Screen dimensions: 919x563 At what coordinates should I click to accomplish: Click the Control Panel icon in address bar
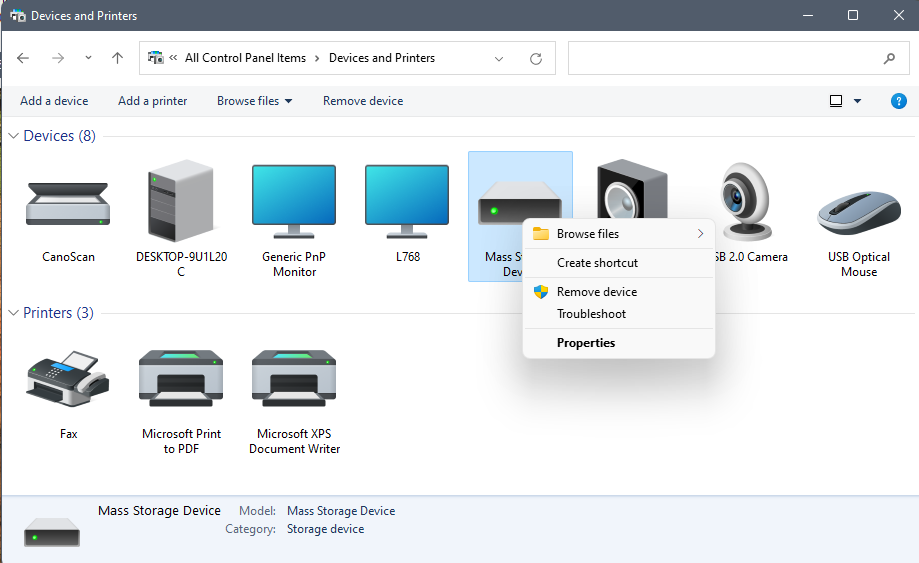[155, 57]
